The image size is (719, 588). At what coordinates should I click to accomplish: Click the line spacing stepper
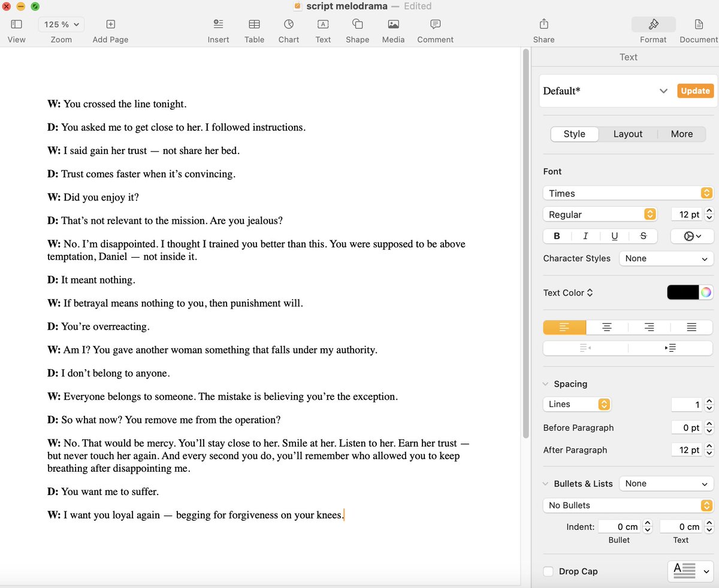coord(709,405)
